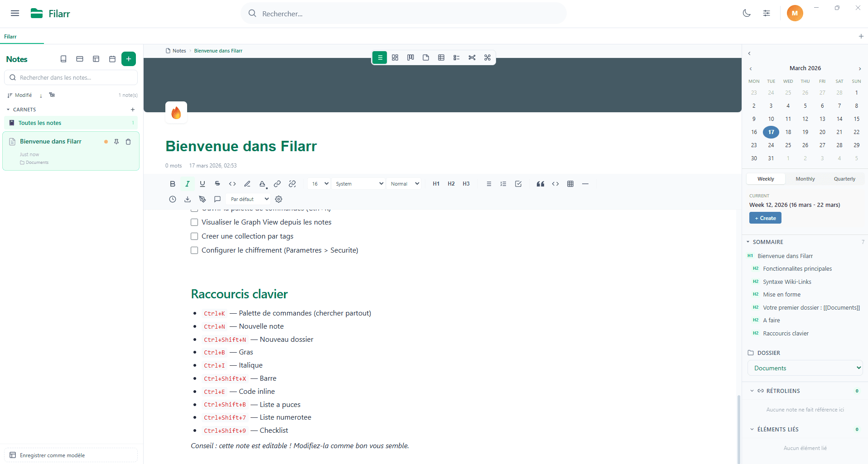This screenshot has height=464, width=868.
Task: Tick the 'Creer une collection par tags' checkbox
Action: coord(194,236)
